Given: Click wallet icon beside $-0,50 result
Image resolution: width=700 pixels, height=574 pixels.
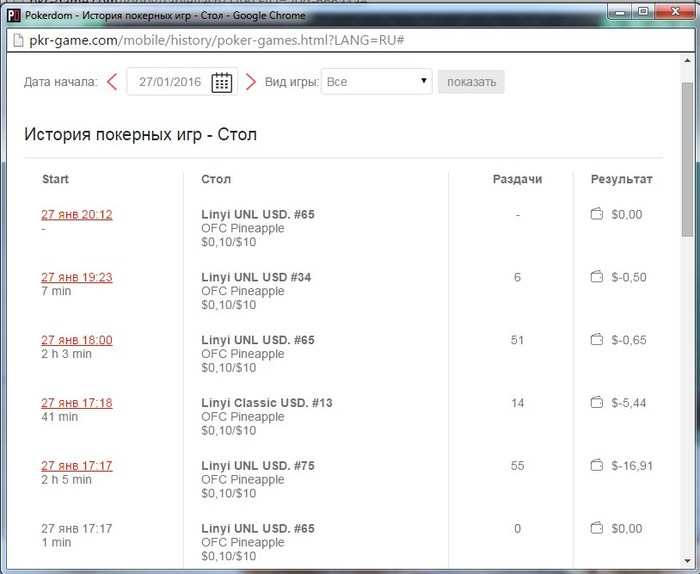Looking at the screenshot, I should point(597,277).
